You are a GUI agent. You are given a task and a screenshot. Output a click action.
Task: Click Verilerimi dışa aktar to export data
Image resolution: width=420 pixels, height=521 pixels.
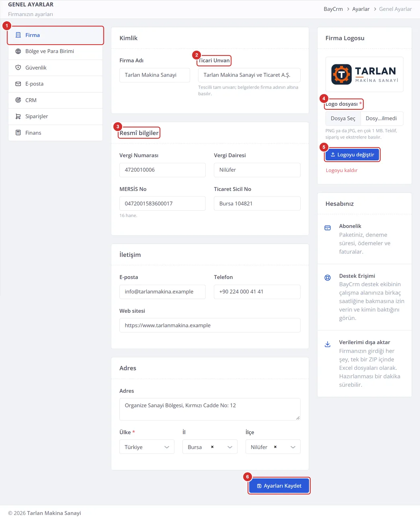tap(365, 363)
